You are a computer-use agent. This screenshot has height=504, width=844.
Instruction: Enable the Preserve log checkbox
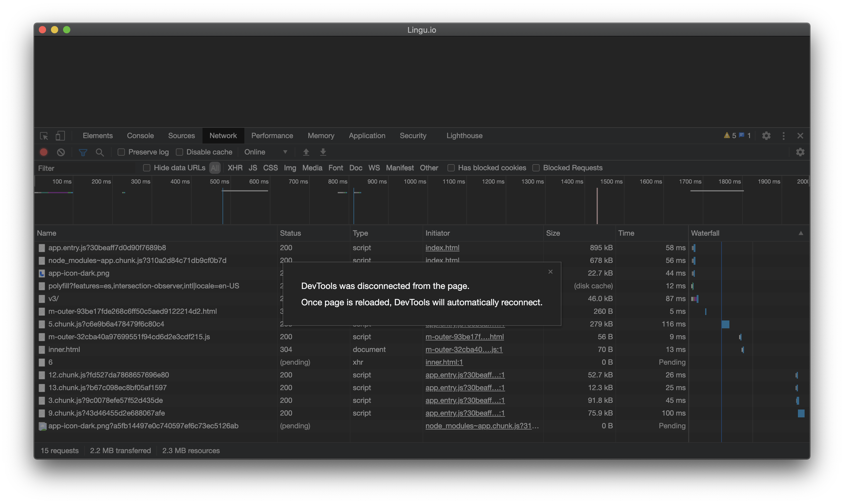(121, 152)
